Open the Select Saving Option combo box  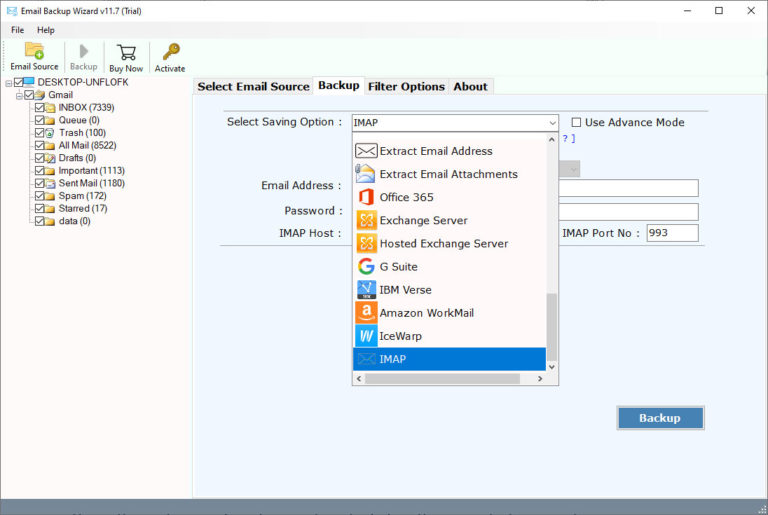[x=455, y=123]
